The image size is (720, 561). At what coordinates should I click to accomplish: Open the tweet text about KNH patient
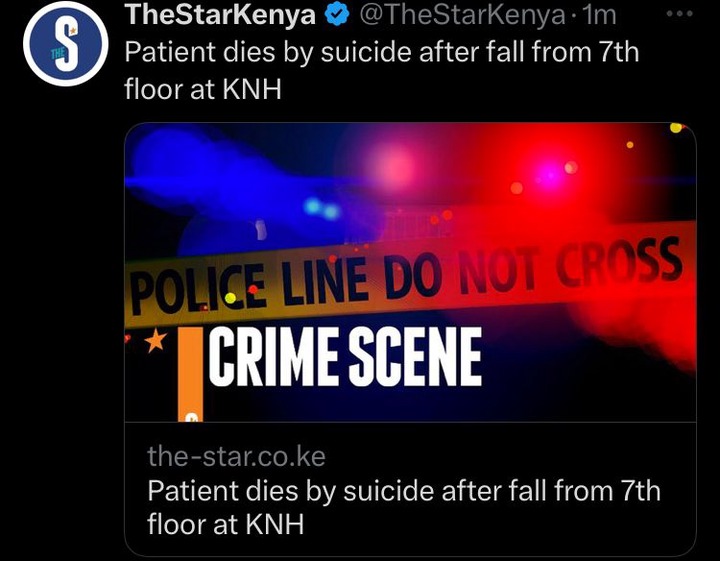[381, 70]
